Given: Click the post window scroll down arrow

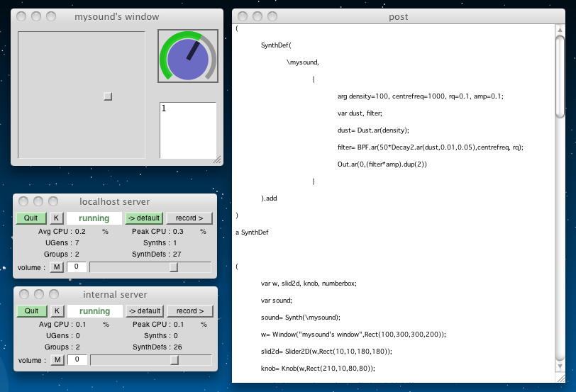Looking at the screenshot, I should [560, 366].
